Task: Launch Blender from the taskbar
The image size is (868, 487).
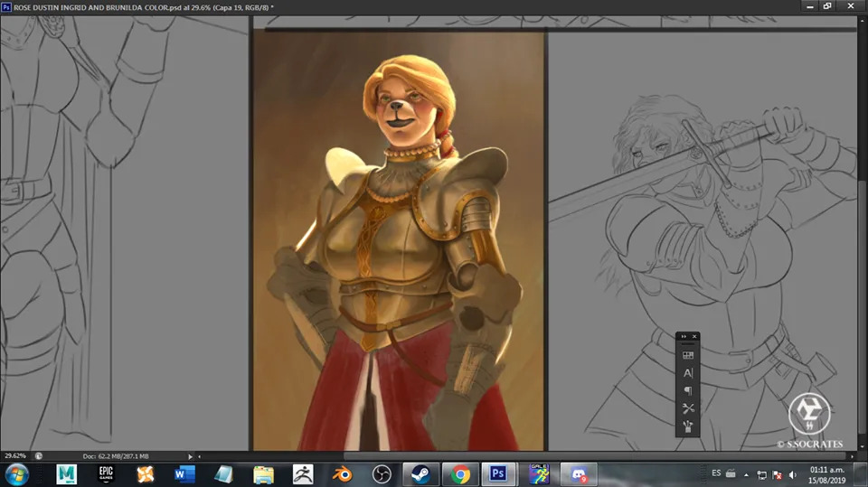Action: click(x=342, y=474)
